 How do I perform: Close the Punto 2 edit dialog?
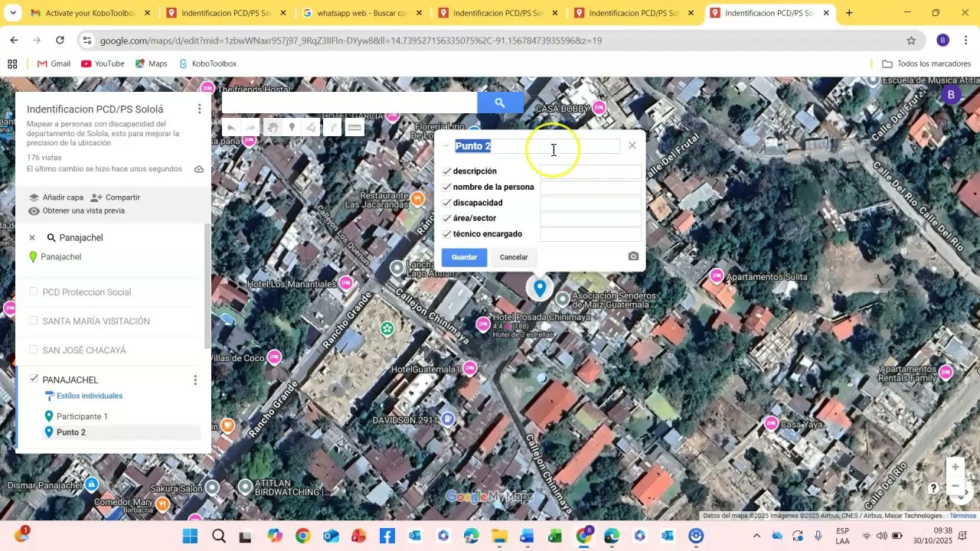(x=632, y=145)
